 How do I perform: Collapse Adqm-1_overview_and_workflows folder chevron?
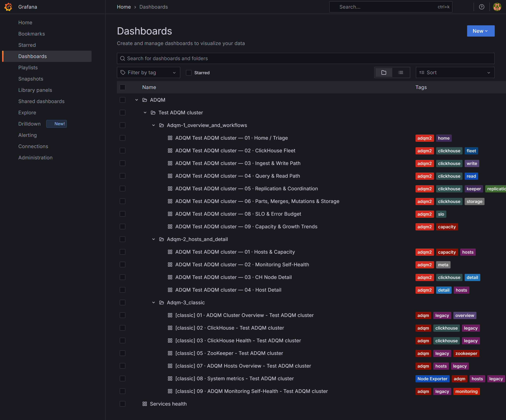pyautogui.click(x=154, y=125)
